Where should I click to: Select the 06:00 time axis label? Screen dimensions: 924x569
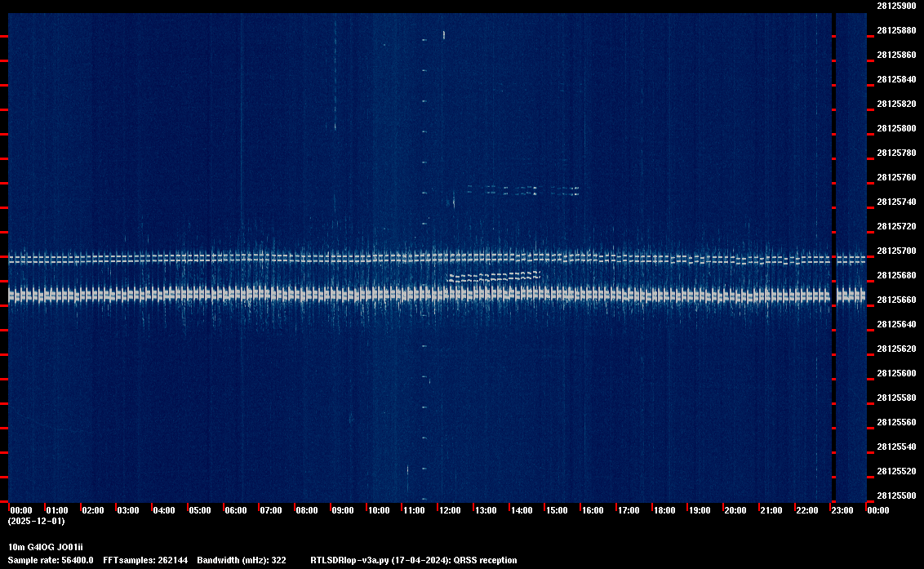235,510
